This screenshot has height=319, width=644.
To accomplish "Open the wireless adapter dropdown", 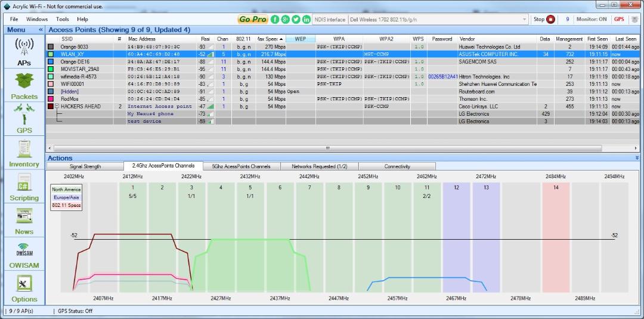I will 525,19.
